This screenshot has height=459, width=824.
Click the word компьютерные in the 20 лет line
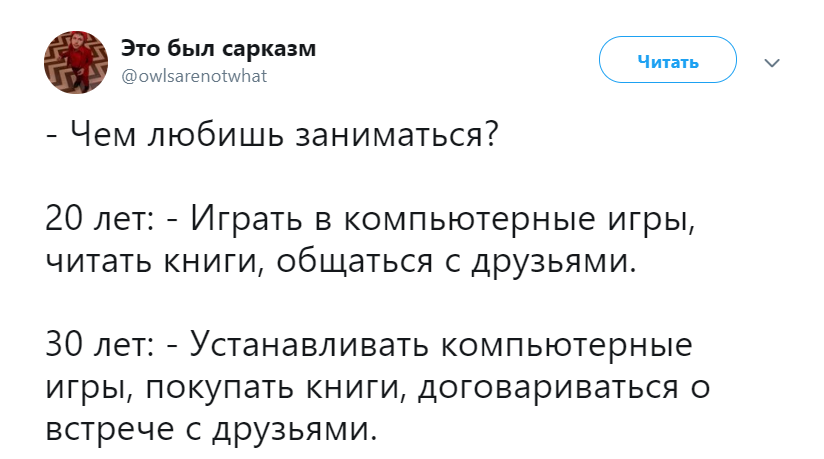470,220
